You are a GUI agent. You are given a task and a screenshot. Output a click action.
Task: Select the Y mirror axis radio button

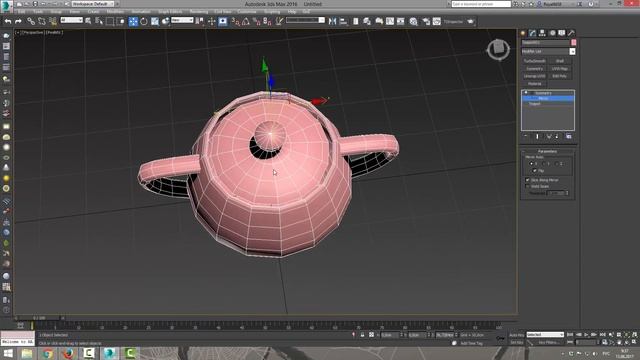pyautogui.click(x=544, y=164)
